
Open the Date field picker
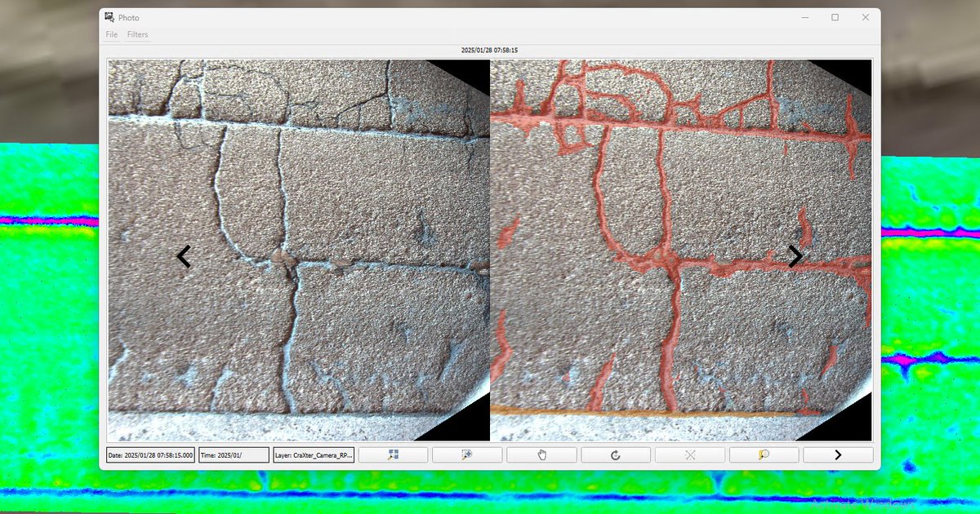151,454
